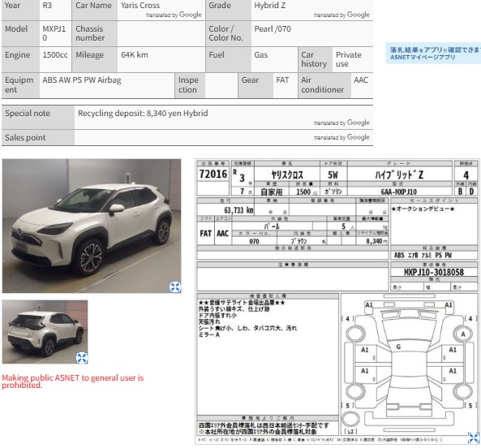
Task: Click the Google attribution in Sales point row
Action: point(341,137)
